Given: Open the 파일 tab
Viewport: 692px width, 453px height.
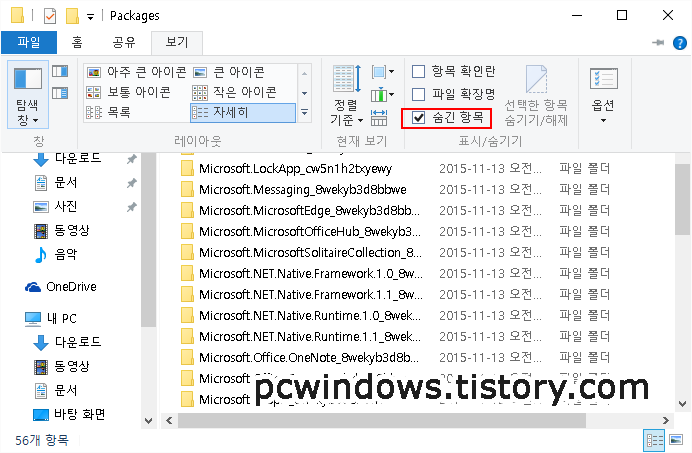Looking at the screenshot, I should pos(29,42).
